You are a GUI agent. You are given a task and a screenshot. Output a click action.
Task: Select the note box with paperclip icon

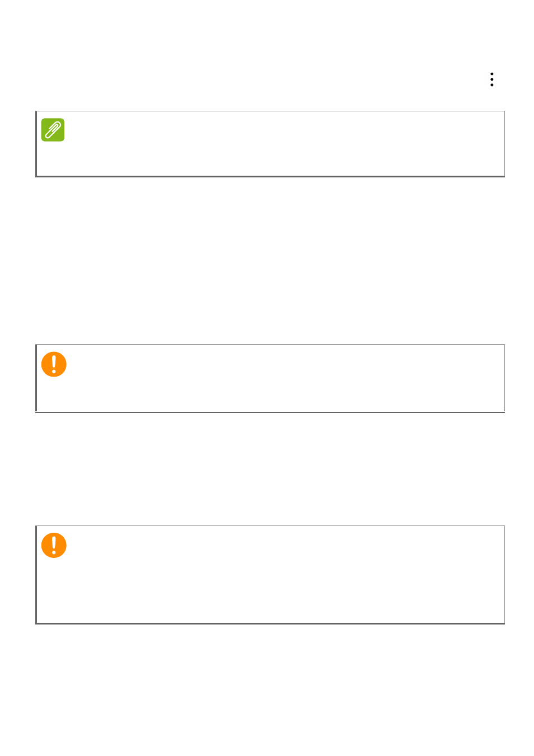270,144
